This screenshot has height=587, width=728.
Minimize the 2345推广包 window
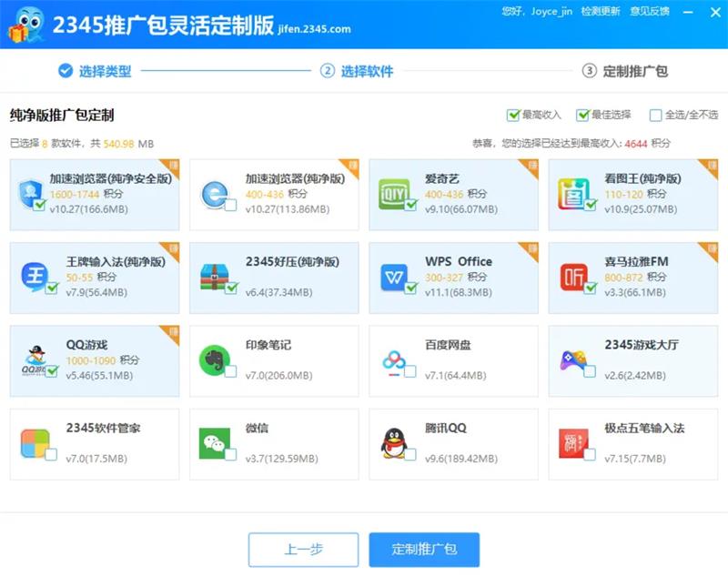688,12
